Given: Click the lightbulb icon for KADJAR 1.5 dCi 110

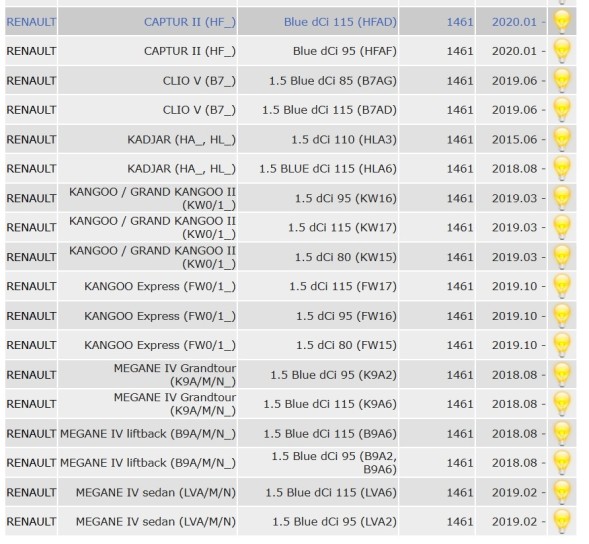Looking at the screenshot, I should point(562,139).
